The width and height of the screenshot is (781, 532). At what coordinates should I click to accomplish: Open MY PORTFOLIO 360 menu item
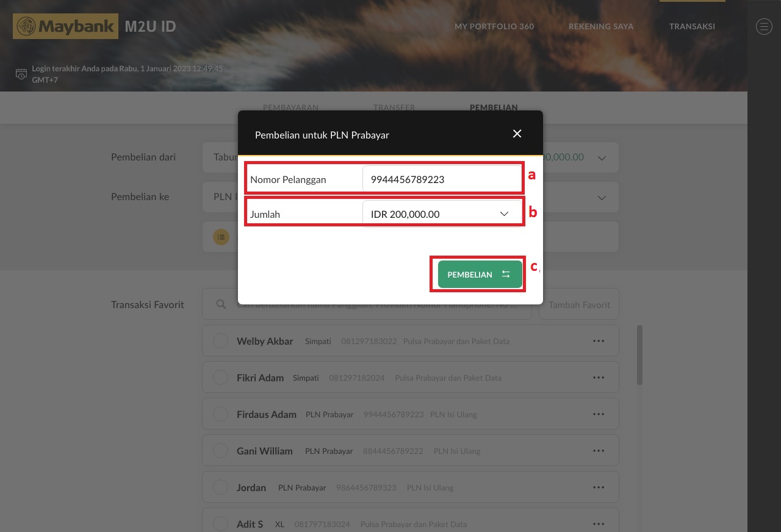click(494, 26)
